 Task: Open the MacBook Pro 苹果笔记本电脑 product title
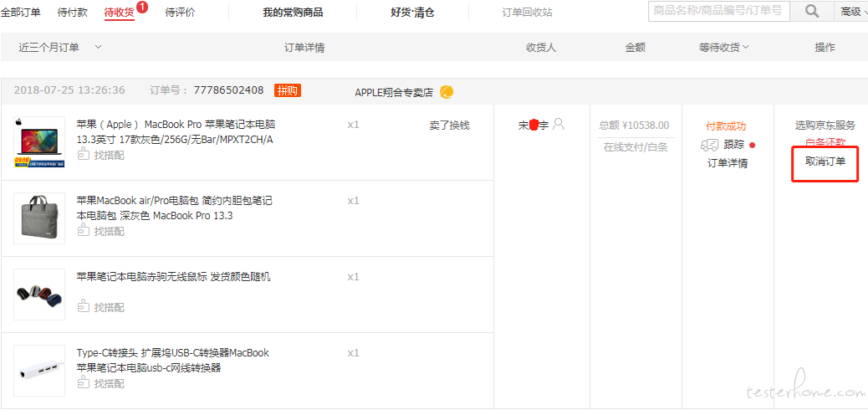(x=176, y=132)
